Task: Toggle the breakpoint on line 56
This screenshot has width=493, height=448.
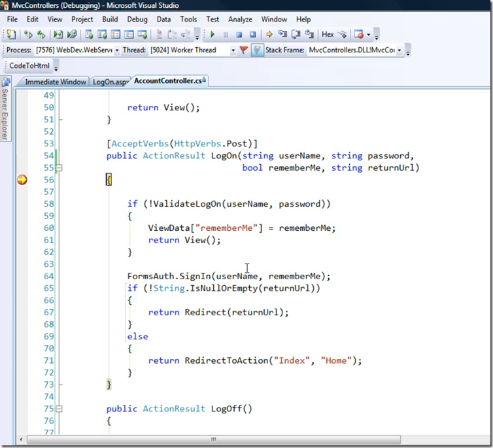Action: pyautogui.click(x=22, y=180)
